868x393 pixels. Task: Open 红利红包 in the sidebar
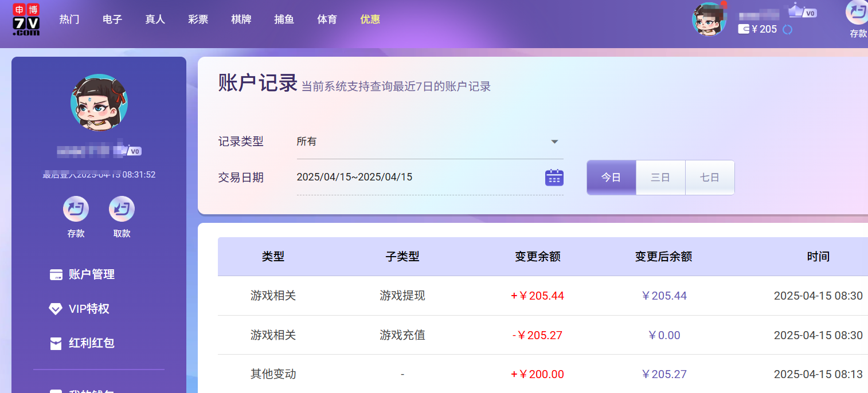[91, 343]
